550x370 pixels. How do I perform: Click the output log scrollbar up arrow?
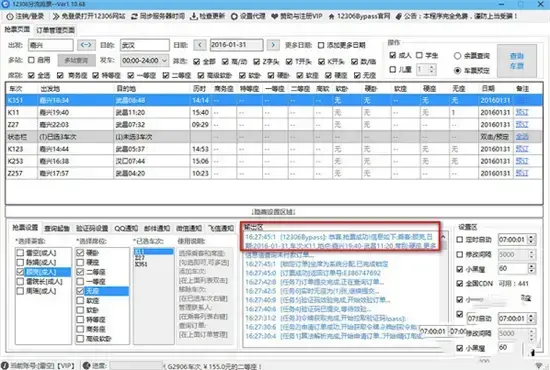(443, 236)
